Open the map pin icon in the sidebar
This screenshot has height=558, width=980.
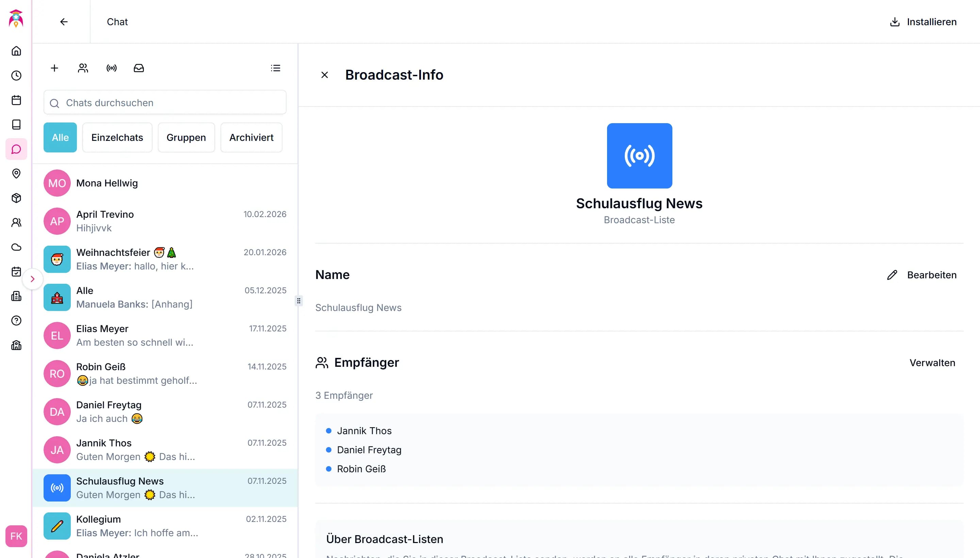point(16,174)
